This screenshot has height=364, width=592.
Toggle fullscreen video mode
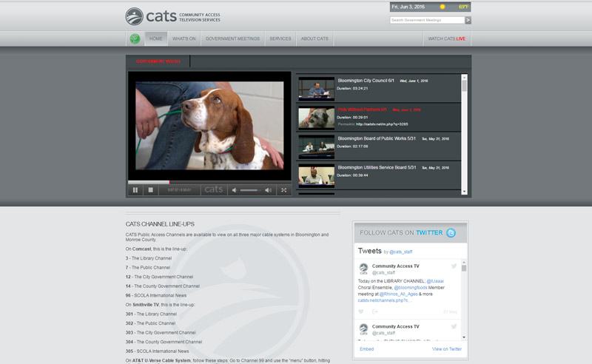283,190
